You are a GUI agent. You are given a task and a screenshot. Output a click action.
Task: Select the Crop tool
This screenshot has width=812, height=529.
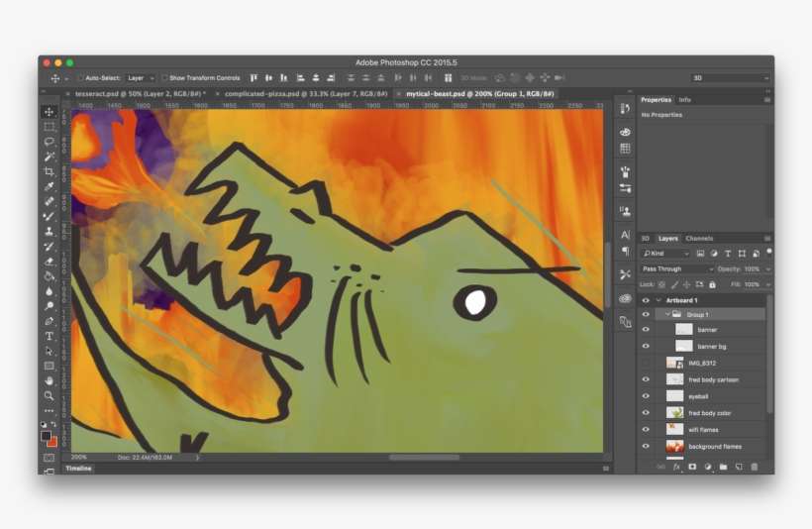[x=49, y=171]
